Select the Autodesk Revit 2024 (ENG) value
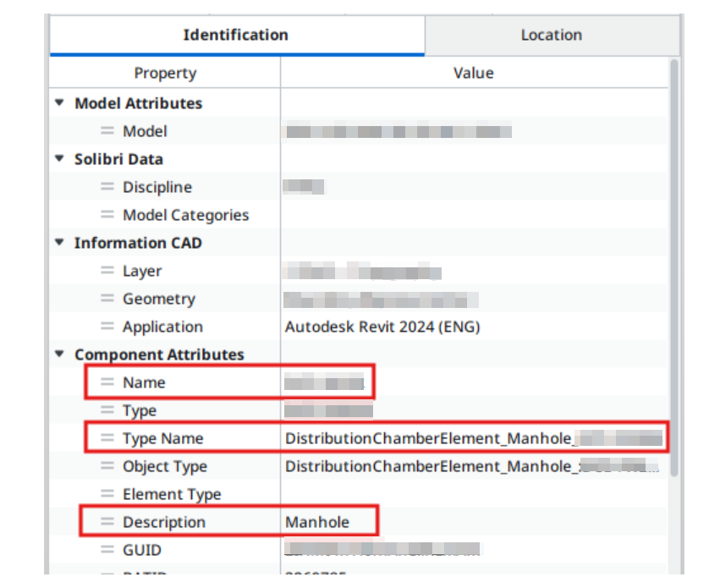709x588 pixels. click(x=382, y=327)
